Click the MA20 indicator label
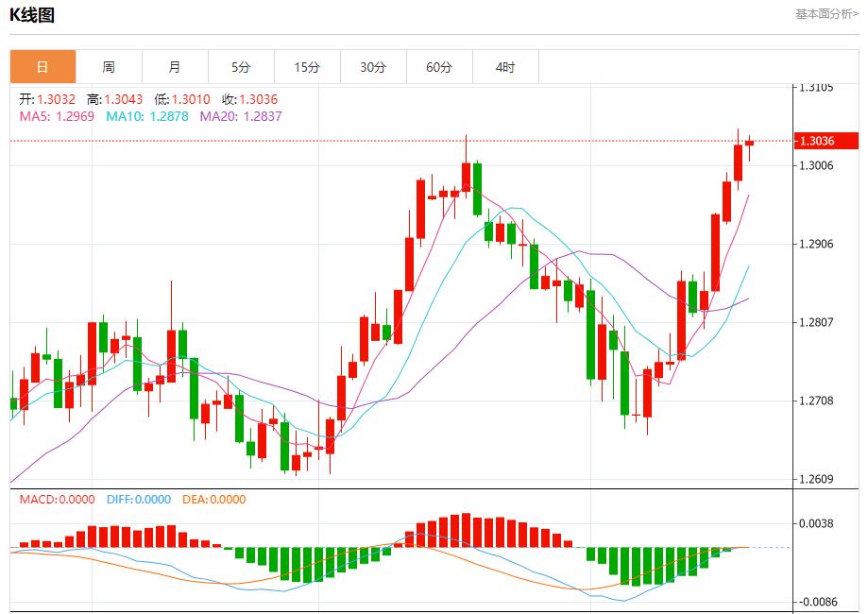 (x=240, y=116)
